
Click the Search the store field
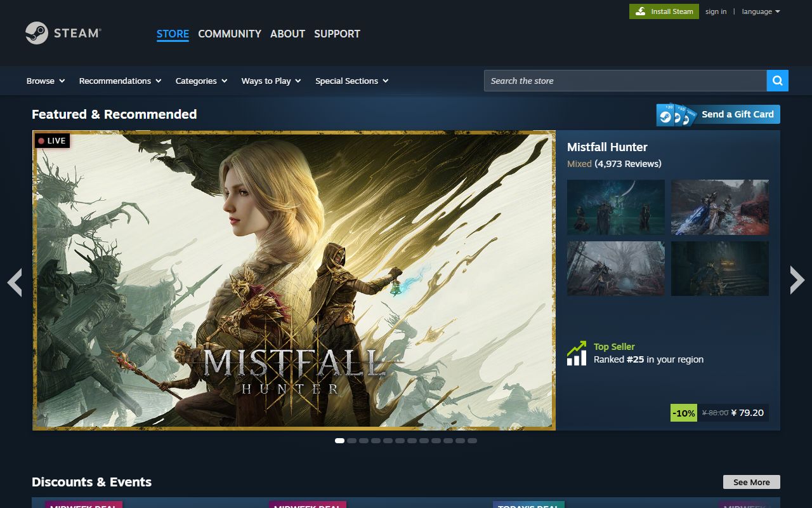625,81
